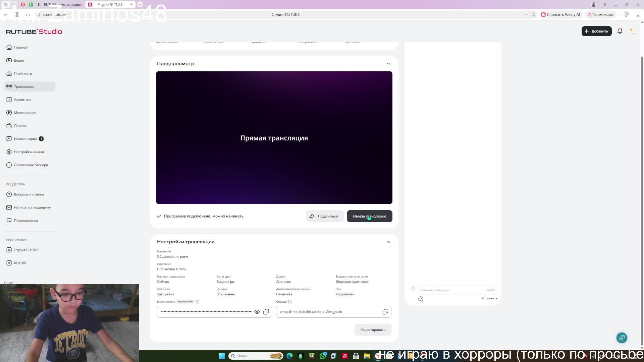The width and height of the screenshot is (644, 362).
Task: Copy the stream key to clipboard
Action: pyautogui.click(x=266, y=312)
